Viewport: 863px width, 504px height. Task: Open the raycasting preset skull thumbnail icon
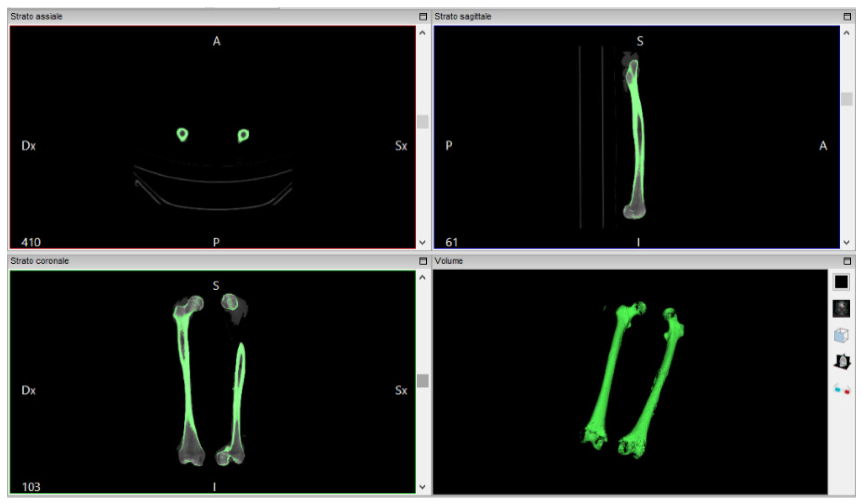pyautogui.click(x=841, y=309)
